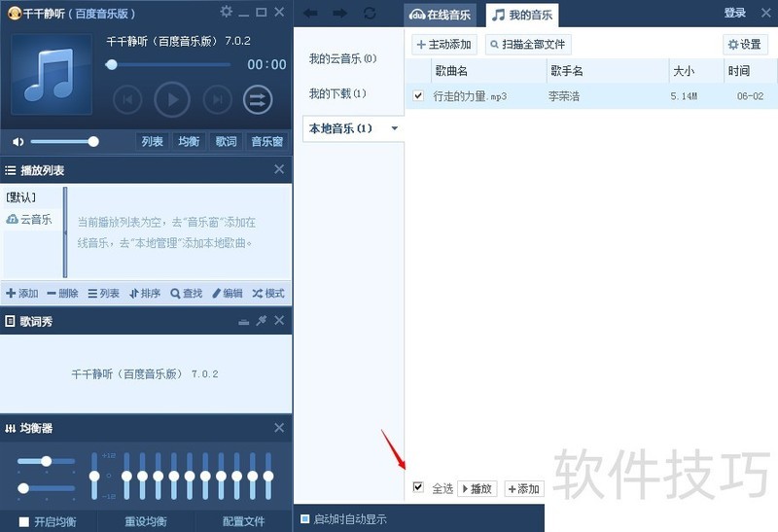Expand the 本地音乐 dropdown arrow
Viewport: 778px width, 532px height.
pos(395,128)
